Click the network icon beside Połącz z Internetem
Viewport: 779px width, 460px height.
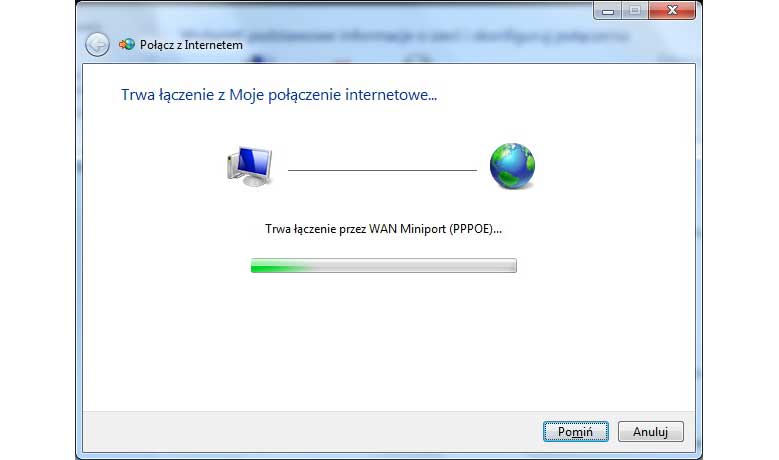tap(127, 45)
